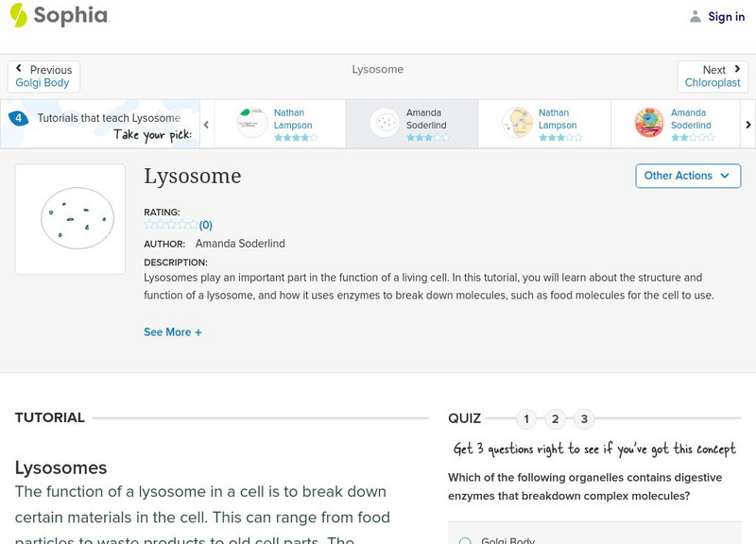Go to Next tutorial Chloroplast
This screenshot has width=756, height=544.
coord(714,76)
